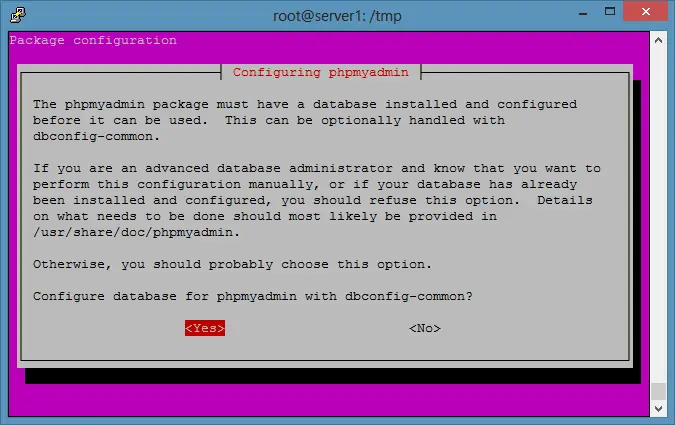Click the scrollbar up arrow
The image size is (675, 425).
[658, 40]
